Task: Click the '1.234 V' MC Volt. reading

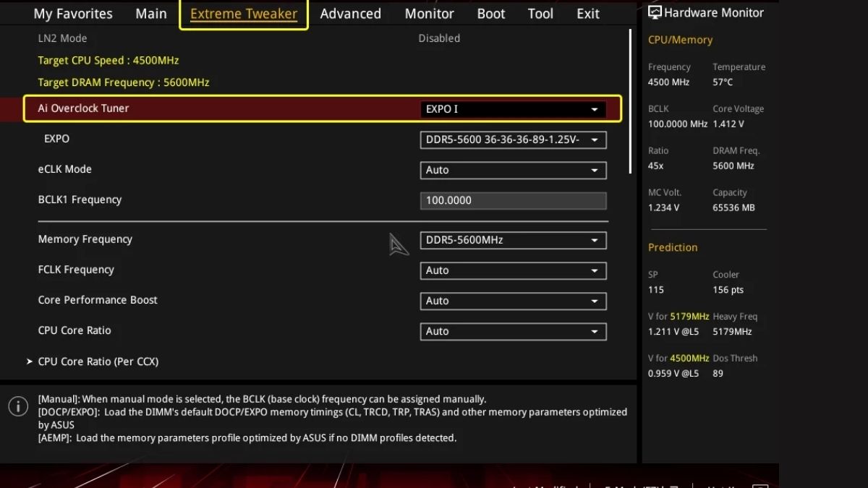Action: pyautogui.click(x=664, y=208)
